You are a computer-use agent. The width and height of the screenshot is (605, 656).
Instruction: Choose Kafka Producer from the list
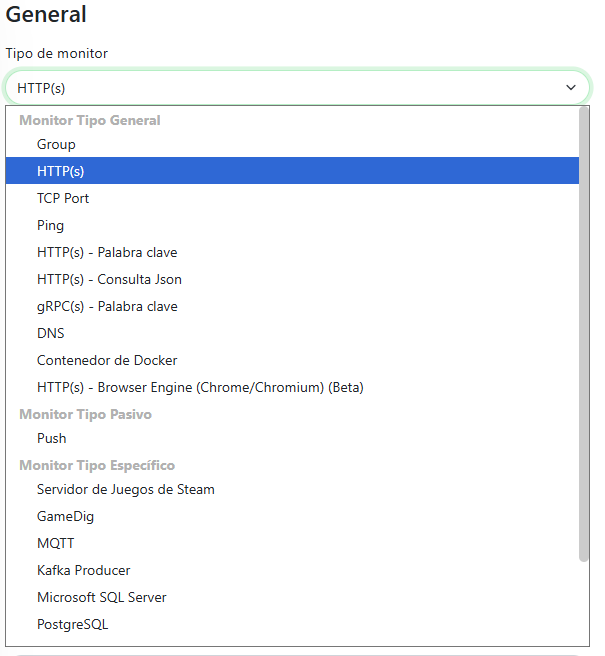click(84, 571)
